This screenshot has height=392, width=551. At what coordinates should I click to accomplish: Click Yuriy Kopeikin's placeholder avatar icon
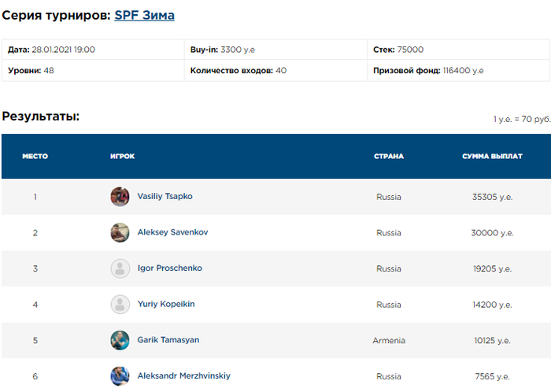(x=120, y=305)
